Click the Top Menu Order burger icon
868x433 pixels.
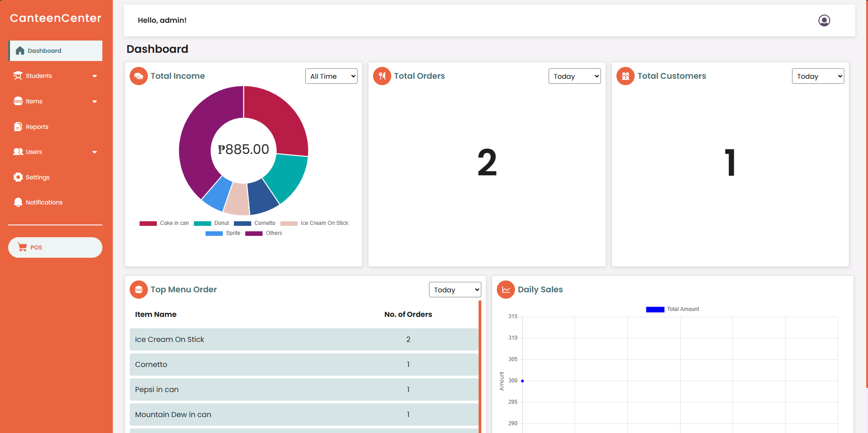[x=139, y=290]
